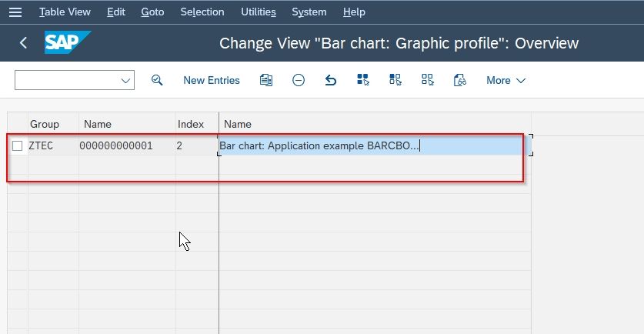
Task: Click the Copy As icon
Action: (266, 80)
